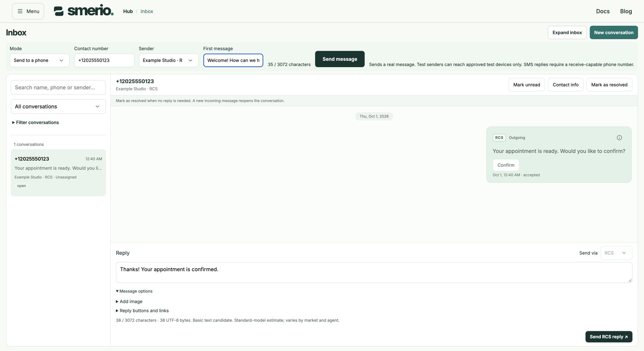The height and width of the screenshot is (351, 644).
Task: Click the 'open' status tag
Action: click(22, 186)
